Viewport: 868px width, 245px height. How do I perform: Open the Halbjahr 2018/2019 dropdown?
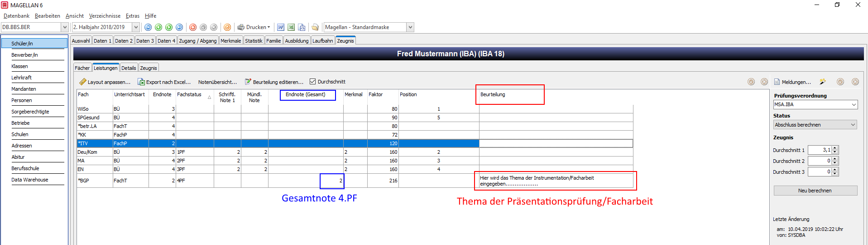click(136, 27)
